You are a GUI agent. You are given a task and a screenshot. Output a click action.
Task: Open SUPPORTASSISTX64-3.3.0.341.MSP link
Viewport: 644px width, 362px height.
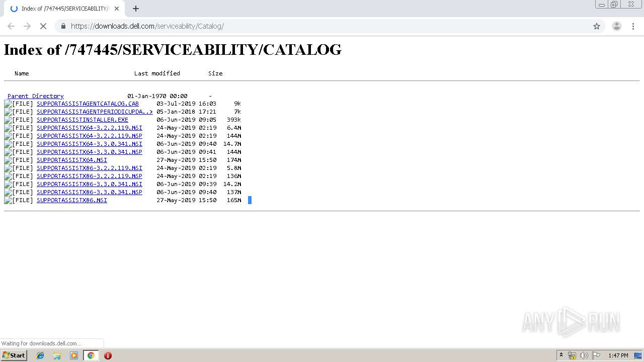90,152
